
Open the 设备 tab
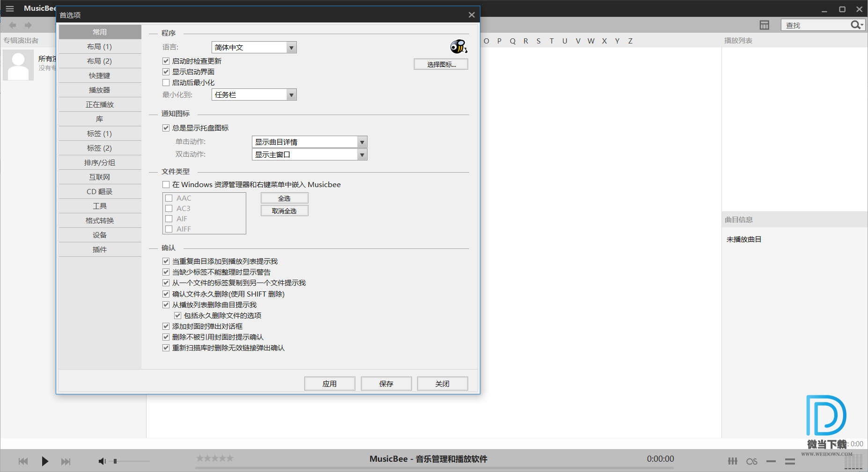coord(100,235)
